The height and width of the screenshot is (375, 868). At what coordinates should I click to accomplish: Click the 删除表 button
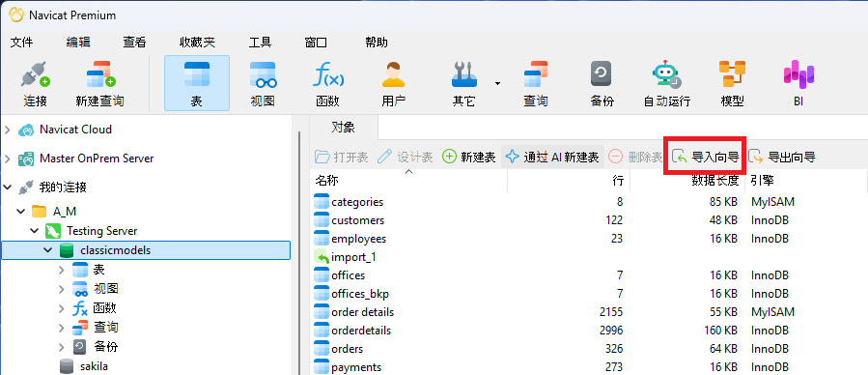coord(635,158)
